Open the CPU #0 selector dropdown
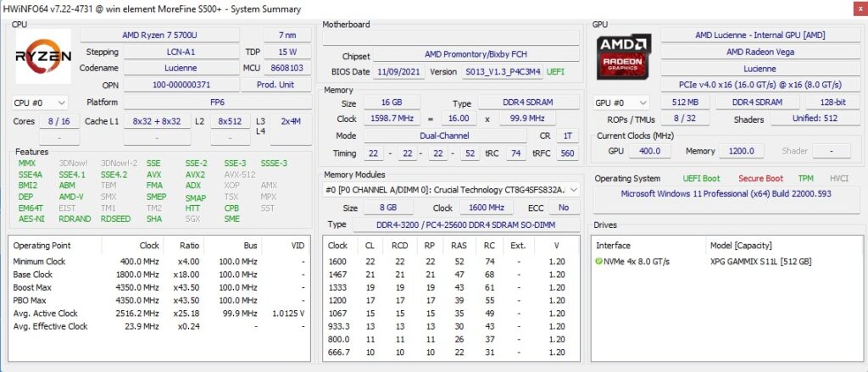The height and width of the screenshot is (372, 868). coord(39,103)
